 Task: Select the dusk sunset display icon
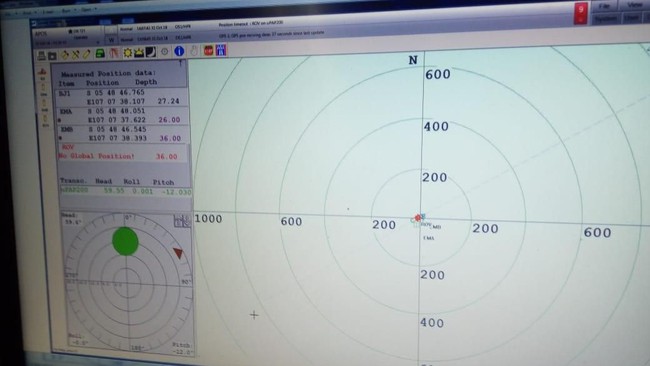pos(139,52)
